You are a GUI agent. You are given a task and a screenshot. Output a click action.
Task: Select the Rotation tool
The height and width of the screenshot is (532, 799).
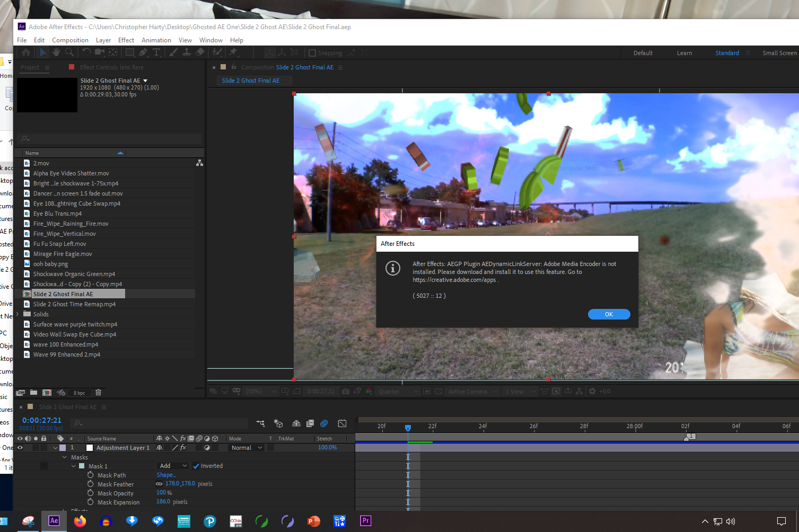87,52
